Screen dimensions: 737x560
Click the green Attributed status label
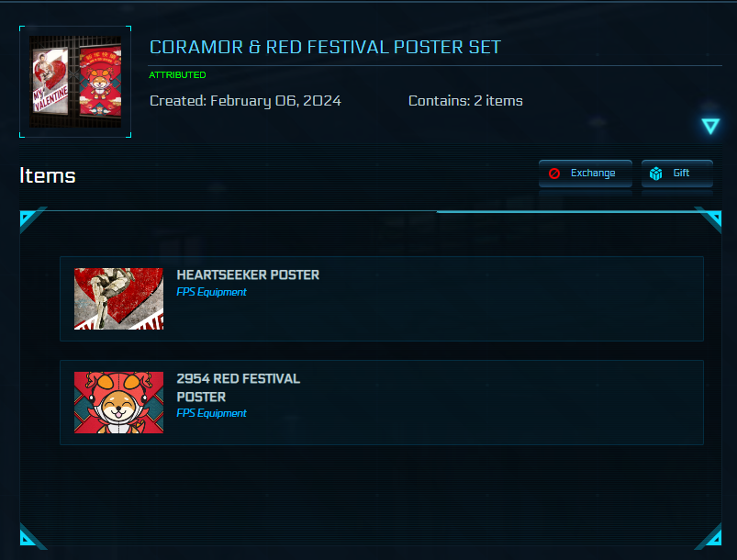(x=177, y=75)
